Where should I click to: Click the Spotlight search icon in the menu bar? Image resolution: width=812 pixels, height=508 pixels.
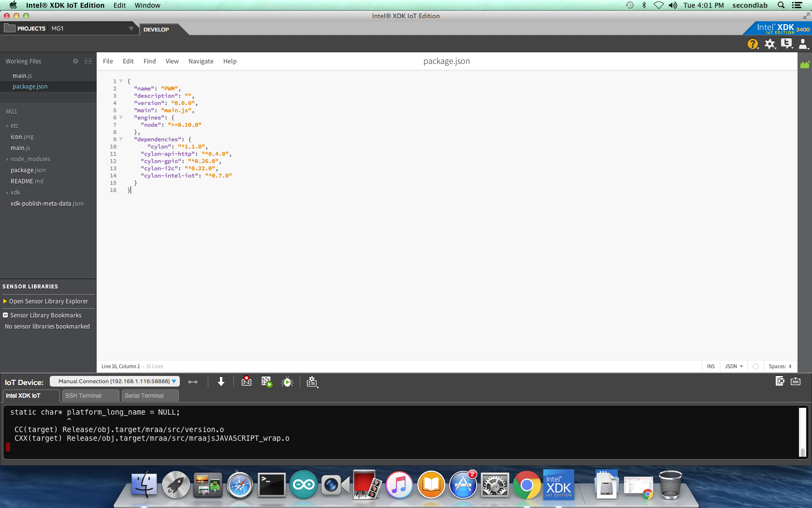click(x=781, y=5)
